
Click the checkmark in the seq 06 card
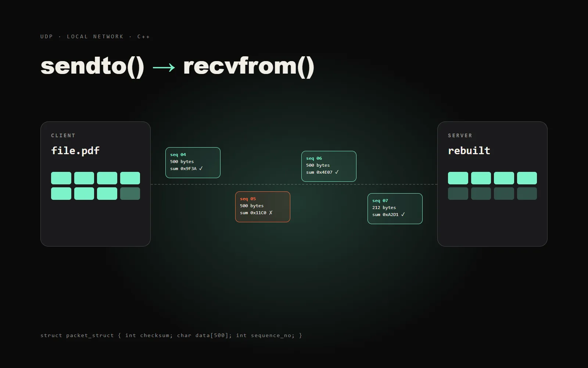coord(337,172)
